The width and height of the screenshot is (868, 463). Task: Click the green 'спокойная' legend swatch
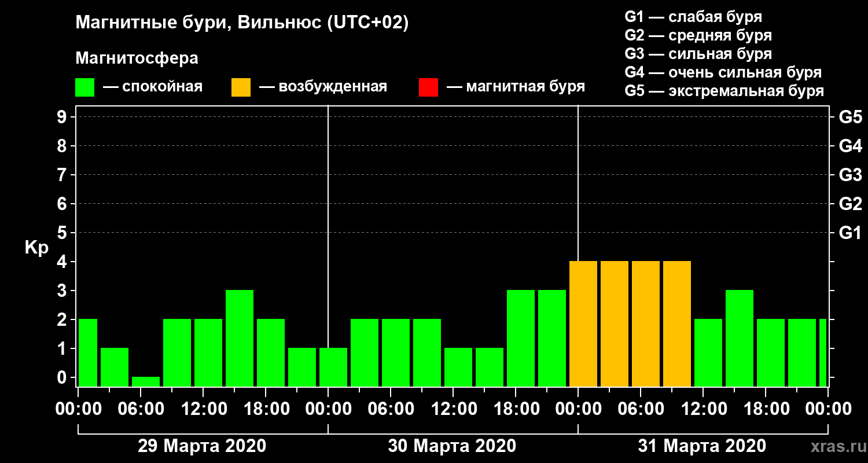(x=85, y=87)
